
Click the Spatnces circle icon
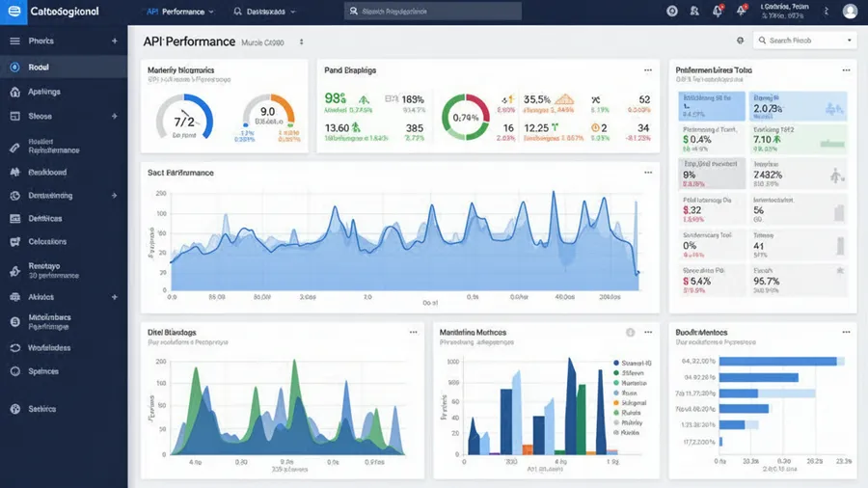point(14,371)
